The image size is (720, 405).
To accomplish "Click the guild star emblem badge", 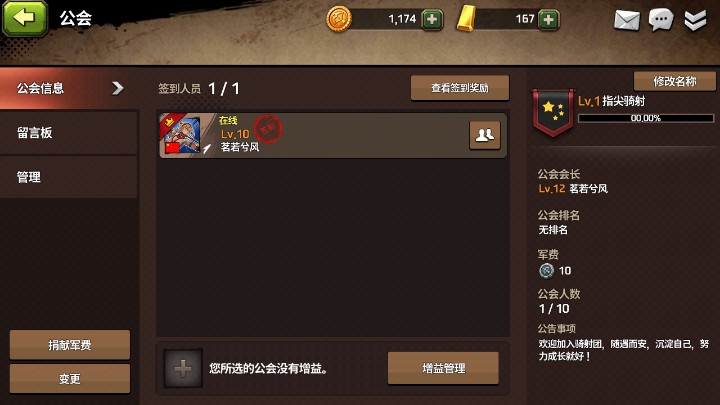I will click(x=553, y=112).
